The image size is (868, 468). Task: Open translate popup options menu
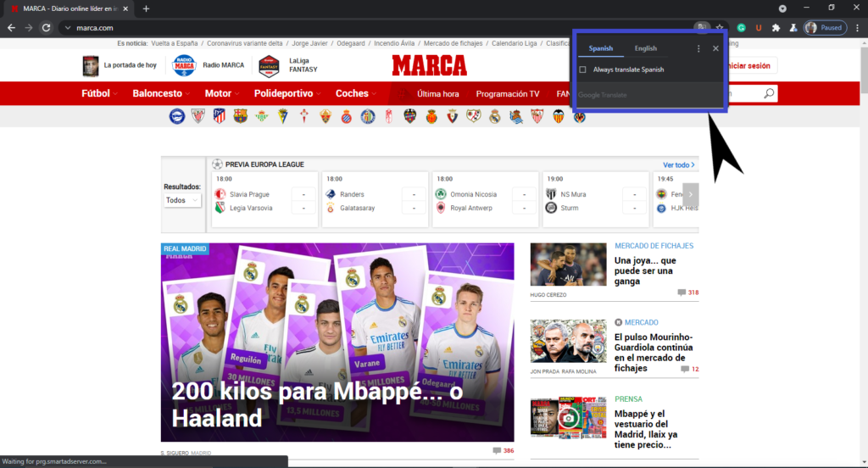698,48
